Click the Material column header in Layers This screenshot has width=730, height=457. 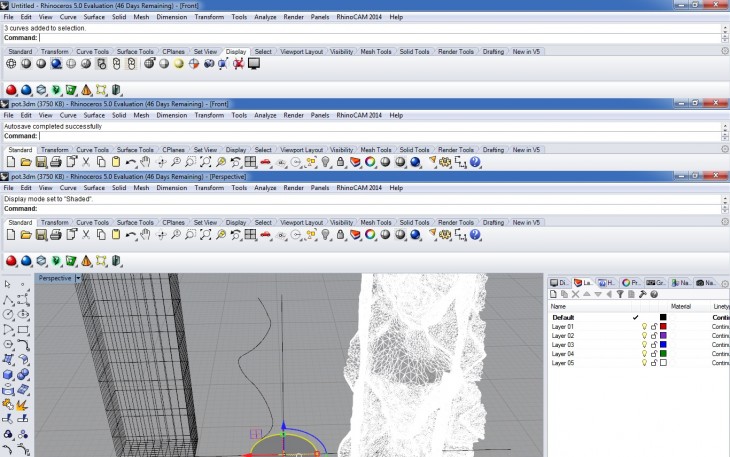tap(681, 306)
